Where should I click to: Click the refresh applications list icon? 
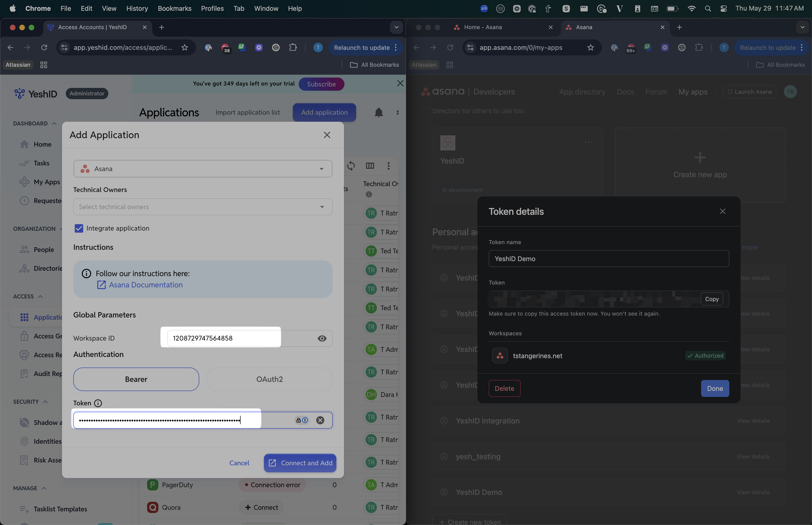point(351,166)
